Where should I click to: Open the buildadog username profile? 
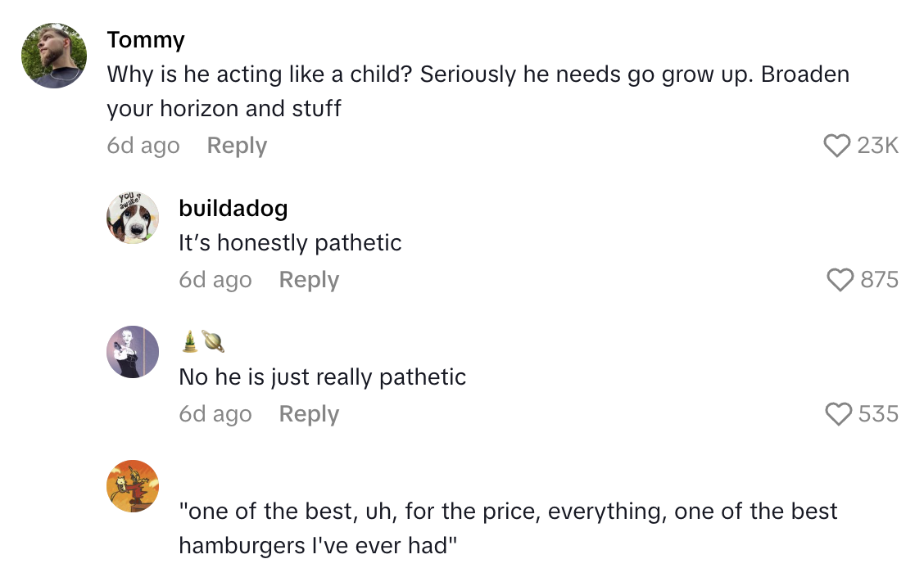pos(233,208)
